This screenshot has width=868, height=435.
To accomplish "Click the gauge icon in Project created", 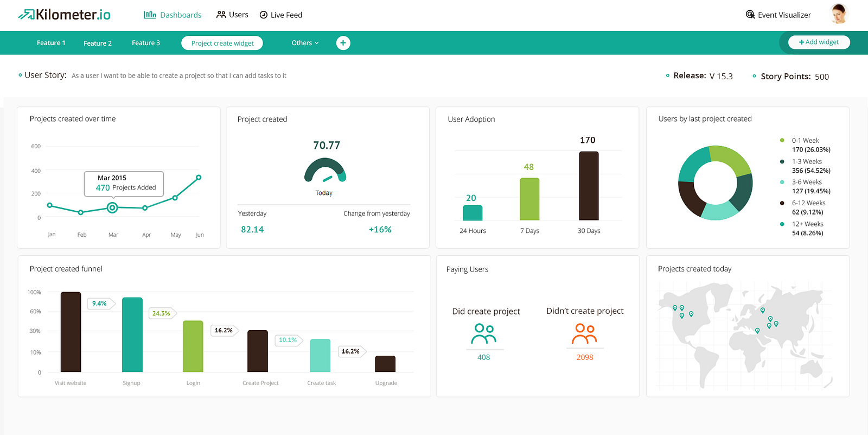I will point(325,170).
